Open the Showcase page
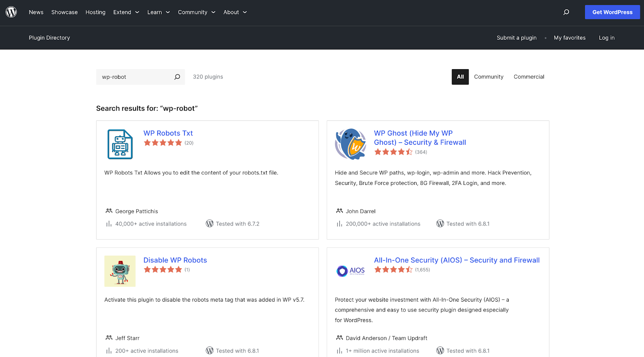644x357 pixels. coord(64,12)
